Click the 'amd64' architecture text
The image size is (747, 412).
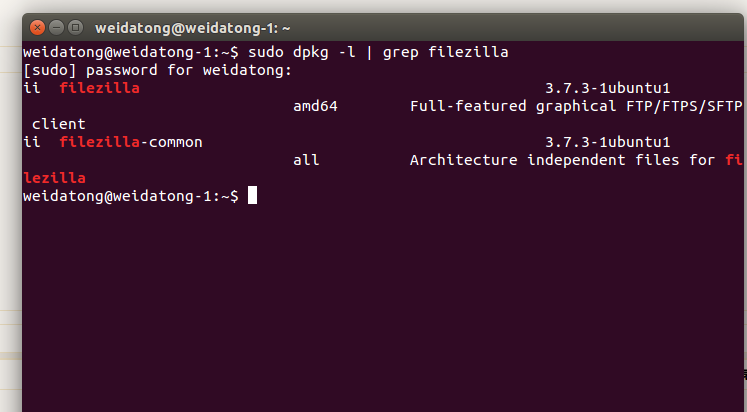pyautogui.click(x=315, y=106)
